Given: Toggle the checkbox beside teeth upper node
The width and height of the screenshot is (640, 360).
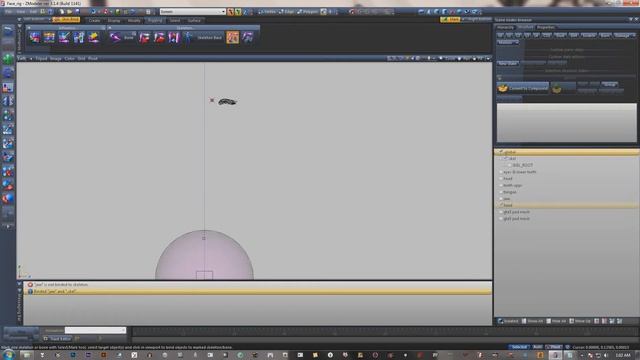Looking at the screenshot, I should tap(501, 185).
